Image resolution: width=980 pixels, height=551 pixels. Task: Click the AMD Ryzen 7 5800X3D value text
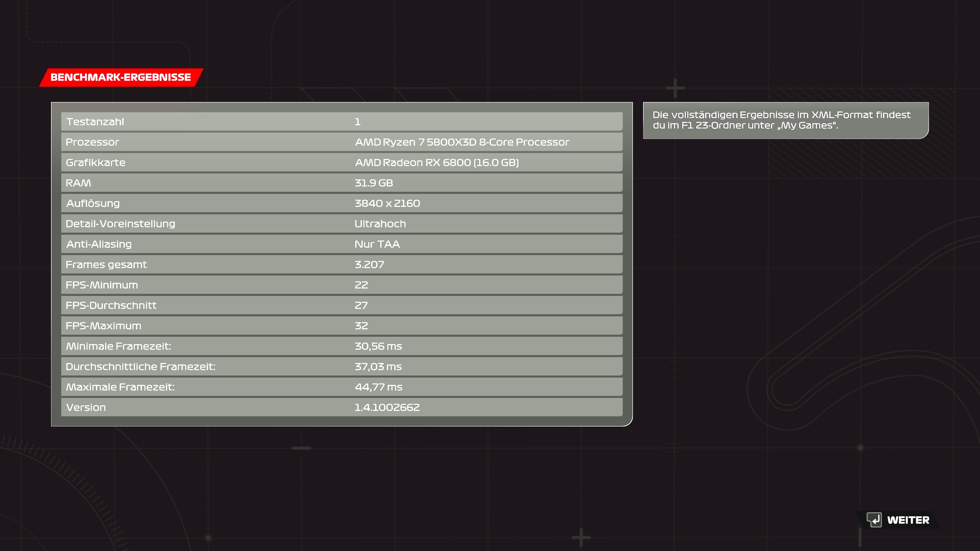[462, 142]
